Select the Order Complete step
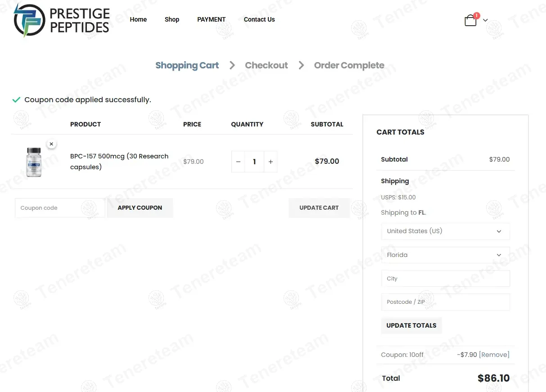The height and width of the screenshot is (392, 546). pos(349,65)
